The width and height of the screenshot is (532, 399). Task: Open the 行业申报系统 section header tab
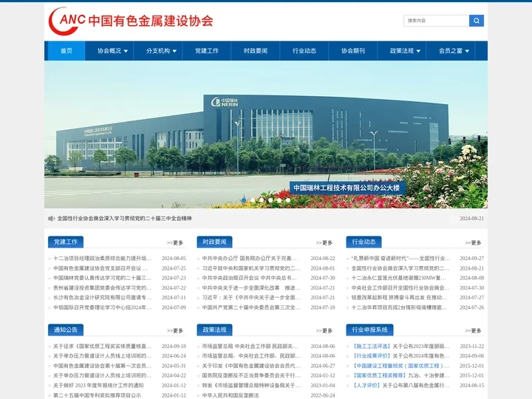(x=370, y=330)
